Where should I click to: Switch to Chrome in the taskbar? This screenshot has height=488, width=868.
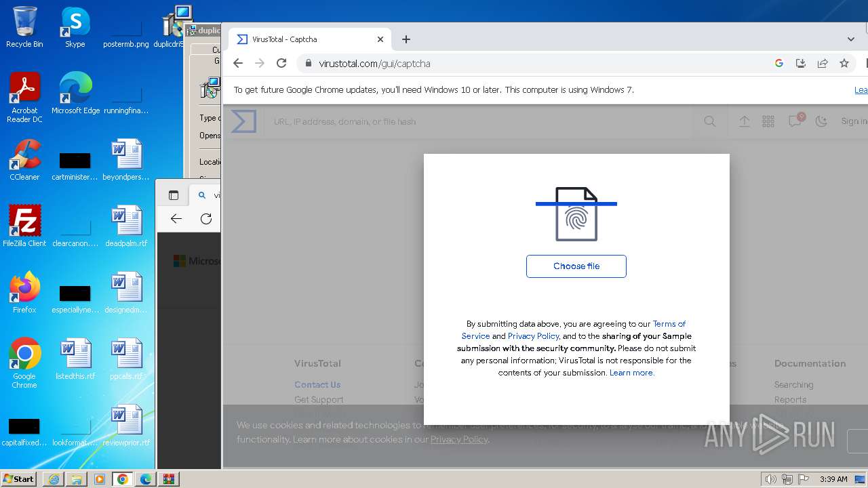[123, 479]
